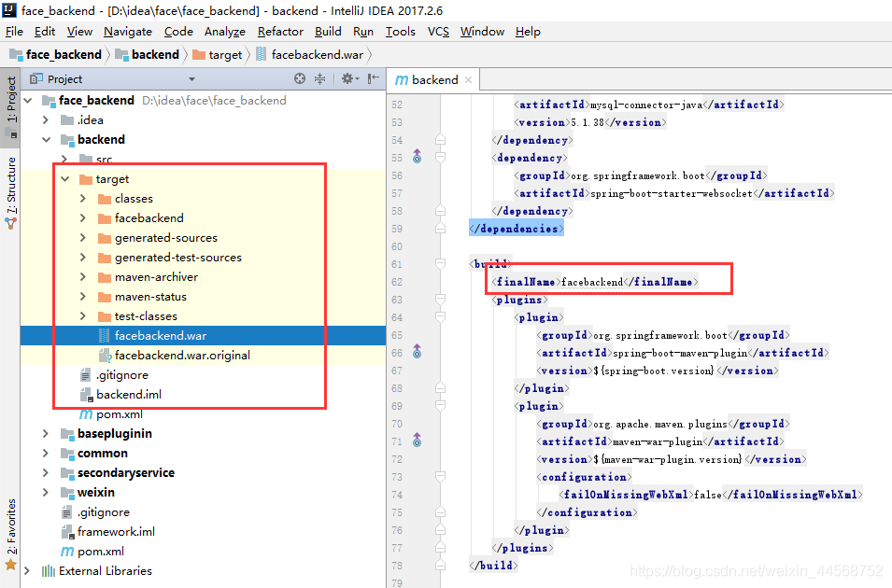This screenshot has width=892, height=588.
Task: Open the File menu
Action: pos(14,32)
